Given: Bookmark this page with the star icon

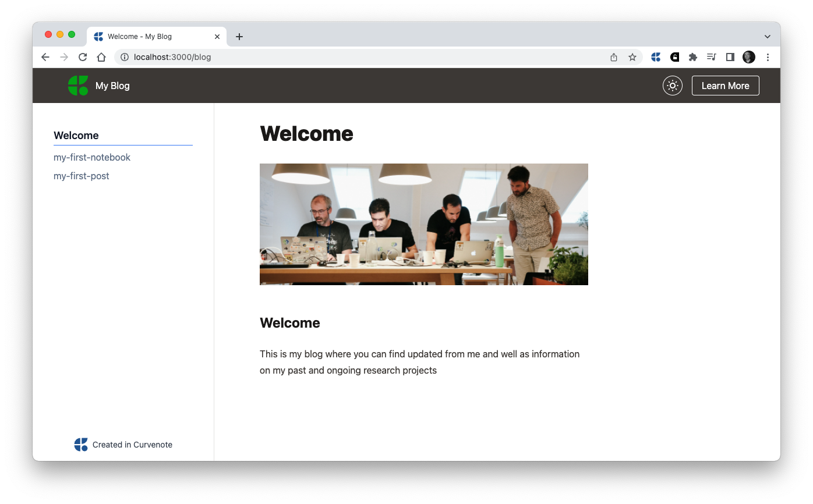Looking at the screenshot, I should tap(632, 57).
